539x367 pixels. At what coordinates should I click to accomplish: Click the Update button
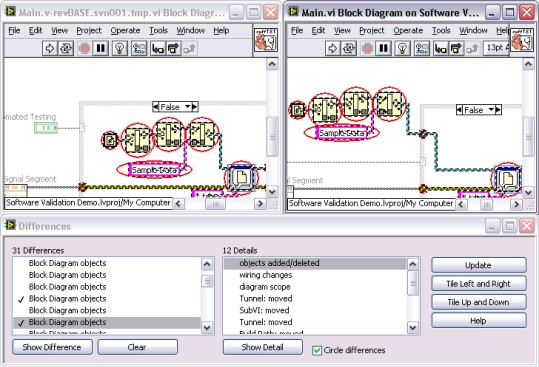tap(479, 265)
